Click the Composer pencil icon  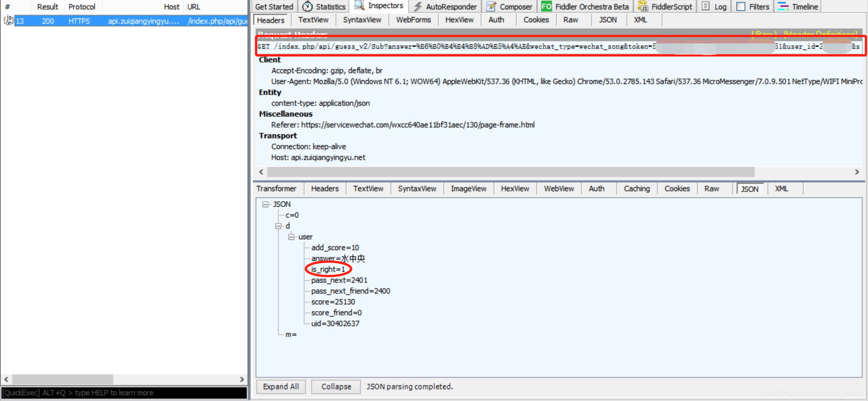pos(491,6)
